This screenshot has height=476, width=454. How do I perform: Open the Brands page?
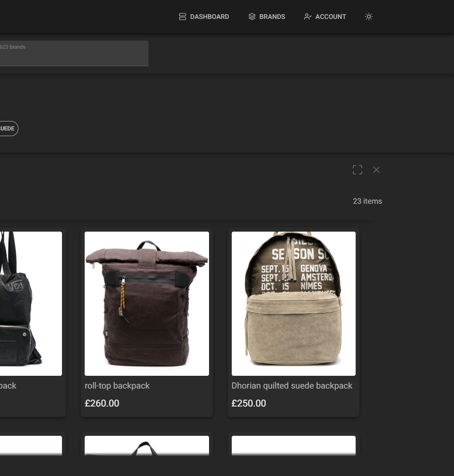click(x=267, y=17)
